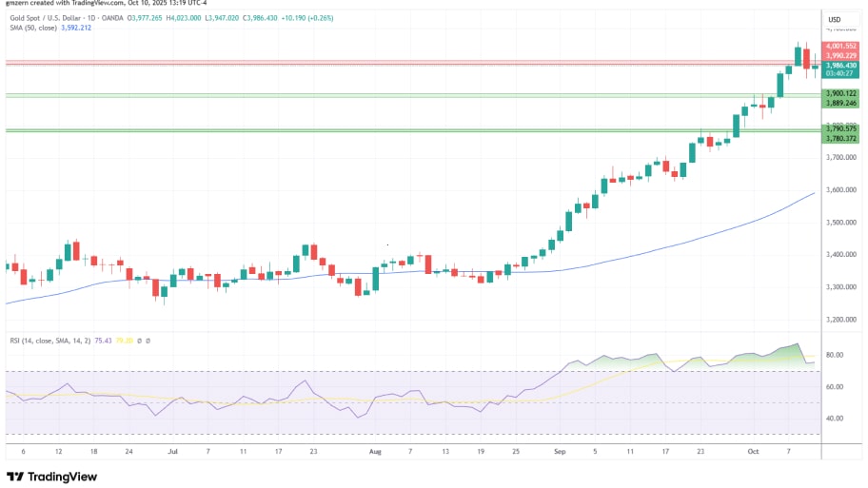
Task: Click the countdown timer 03:40:27 label
Action: 842,73
